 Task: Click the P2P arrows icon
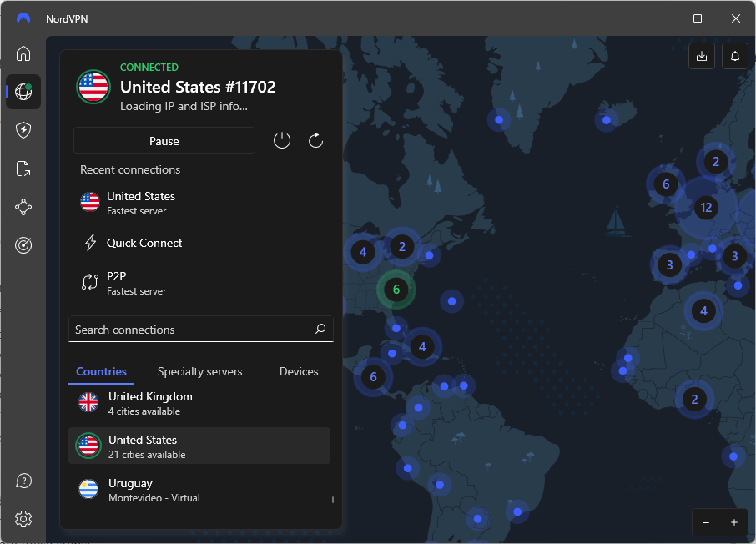click(x=90, y=282)
